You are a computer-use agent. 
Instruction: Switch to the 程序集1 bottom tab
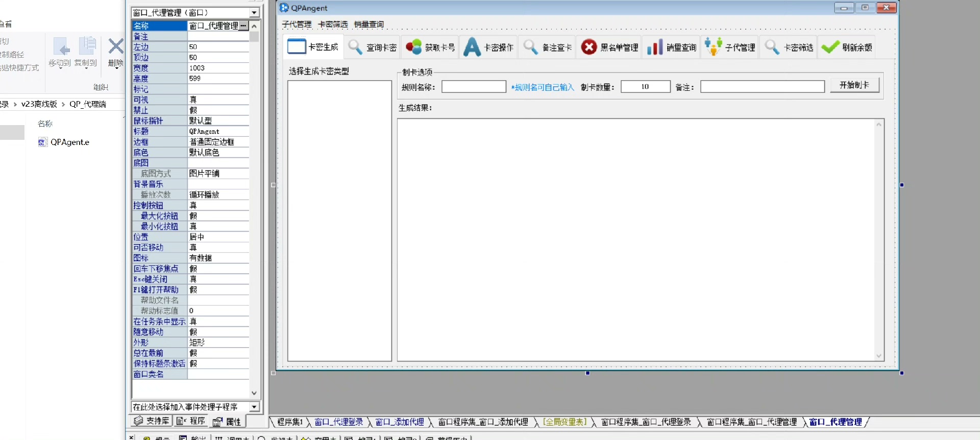pyautogui.click(x=290, y=422)
